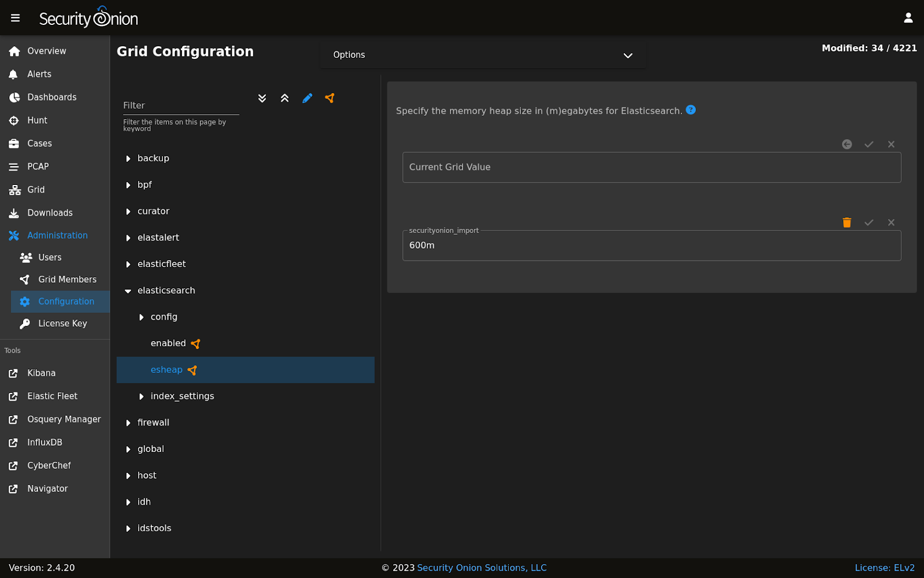Go to Downloads
Image resolution: width=924 pixels, height=578 pixels.
(55, 213)
